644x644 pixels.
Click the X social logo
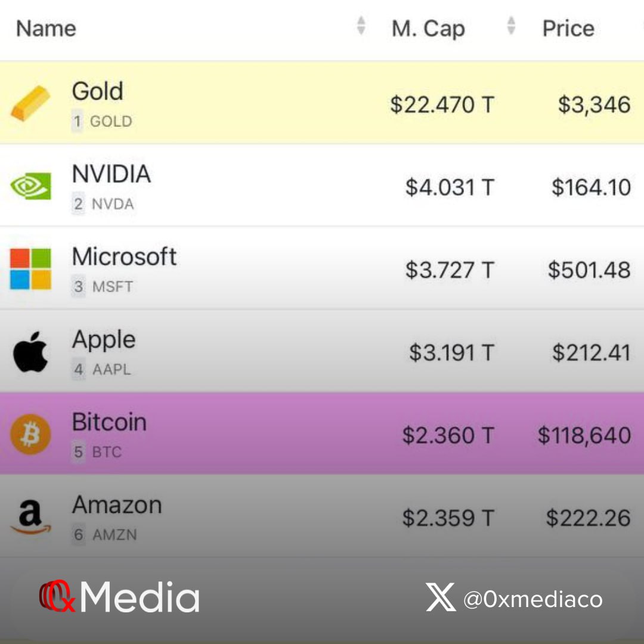pyautogui.click(x=441, y=597)
